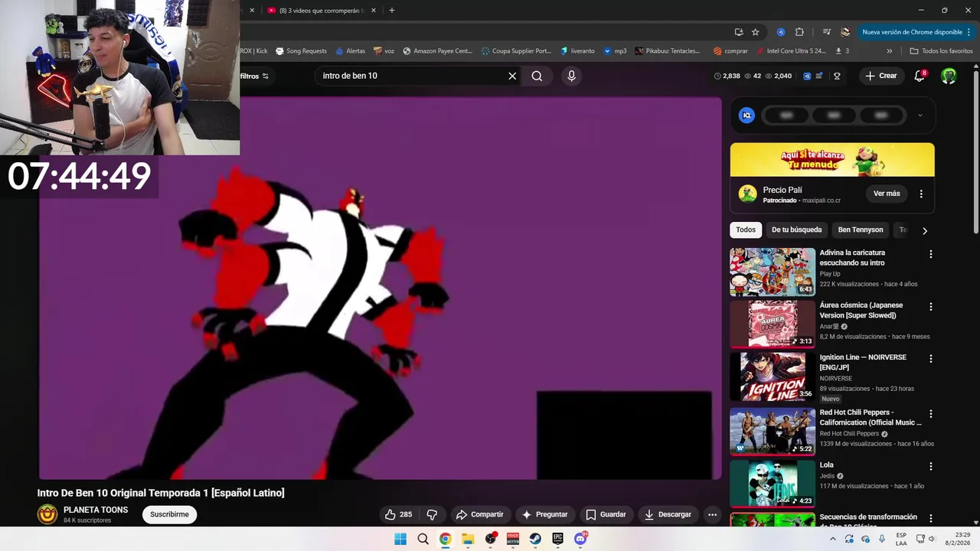
Task: Open menu for 'Adivina la caricatura' video
Action: 931,254
